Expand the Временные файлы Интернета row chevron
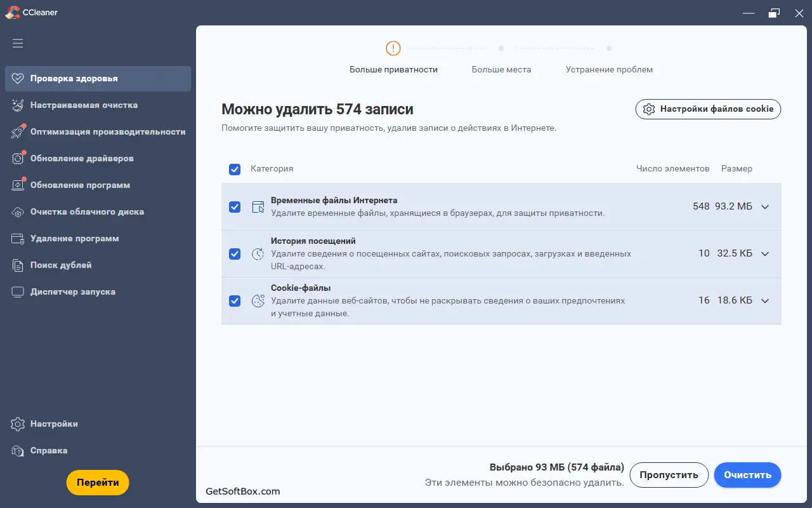 click(765, 207)
